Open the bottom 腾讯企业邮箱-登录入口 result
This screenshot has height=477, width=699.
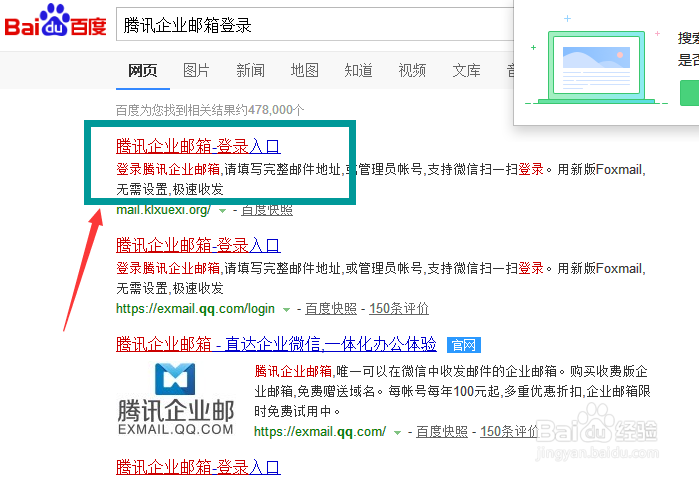tap(198, 467)
